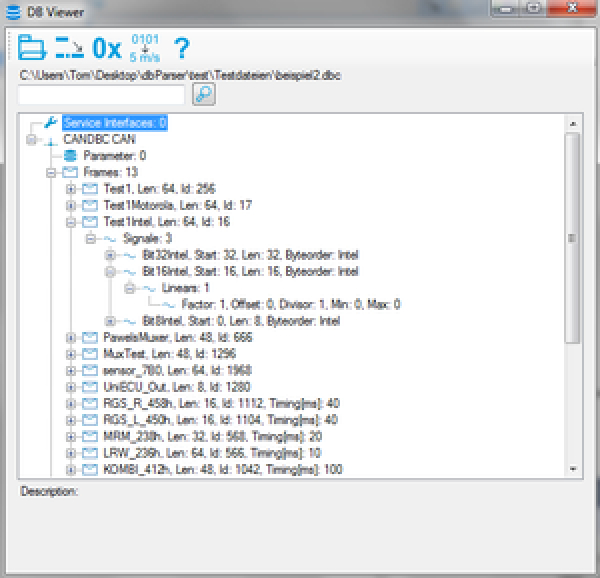
Task: Click the magnifier search button
Action: point(204,94)
